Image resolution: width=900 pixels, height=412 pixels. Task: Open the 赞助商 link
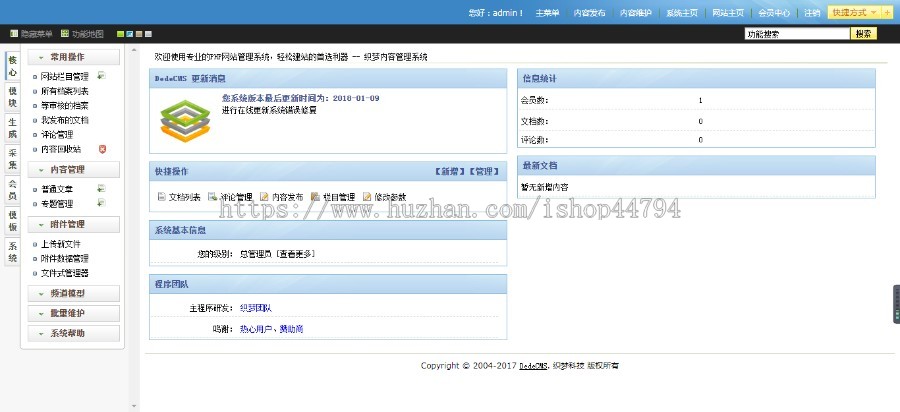point(291,329)
